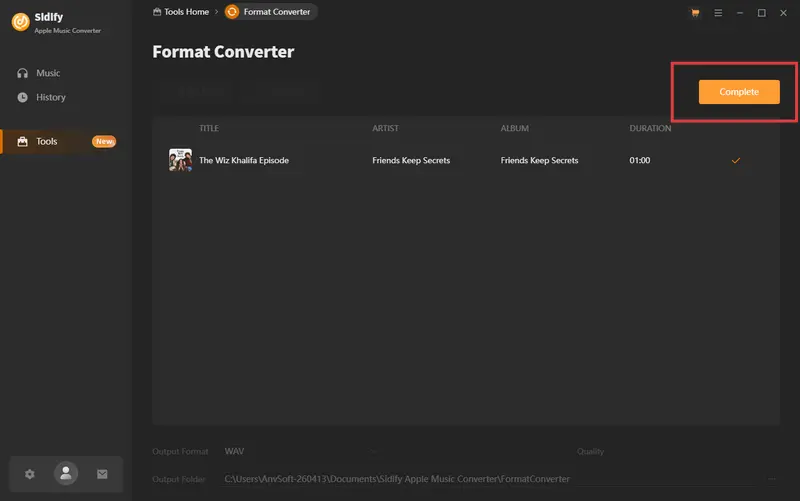Maximize the Sidify window

(x=761, y=13)
